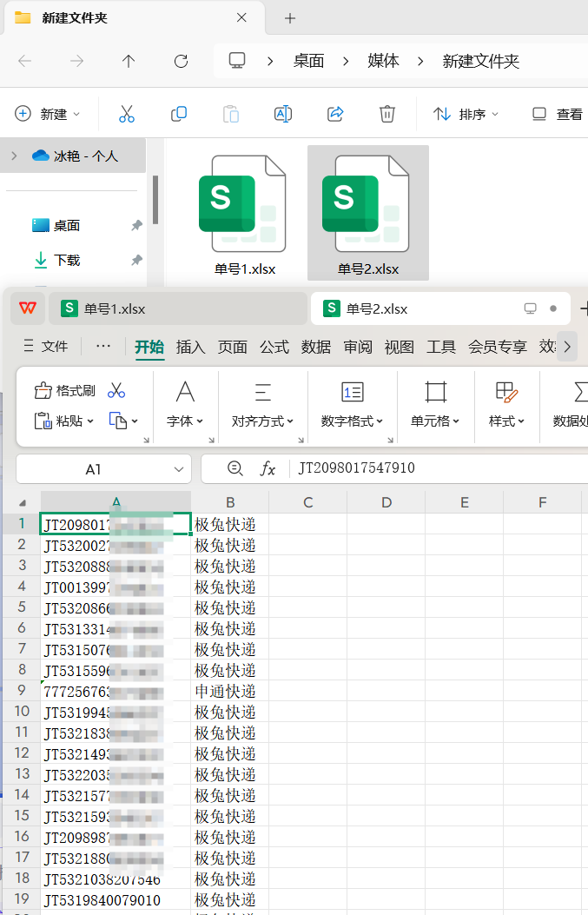Select the 单号1.xlsx file thumbnail

[x=244, y=215]
